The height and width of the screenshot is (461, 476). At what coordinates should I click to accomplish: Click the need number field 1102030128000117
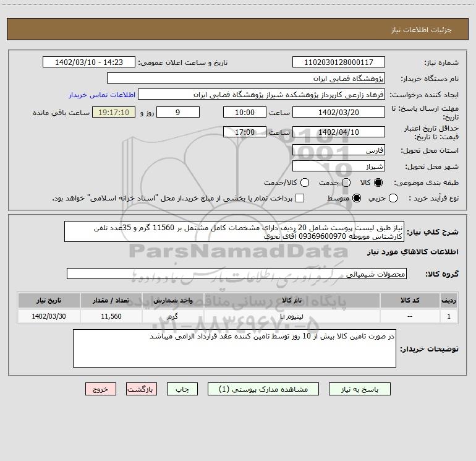point(339,62)
